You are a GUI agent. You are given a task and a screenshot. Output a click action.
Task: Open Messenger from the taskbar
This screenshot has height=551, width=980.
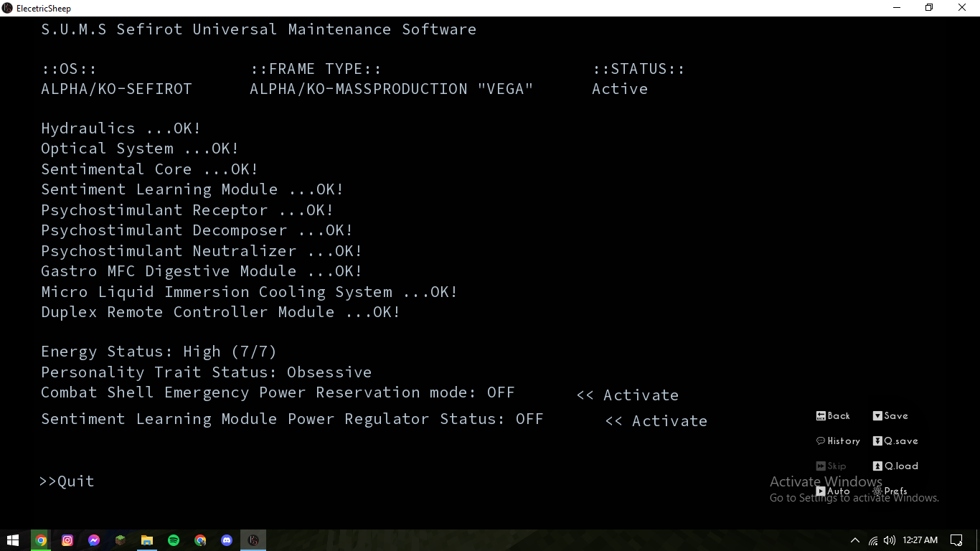click(x=94, y=540)
